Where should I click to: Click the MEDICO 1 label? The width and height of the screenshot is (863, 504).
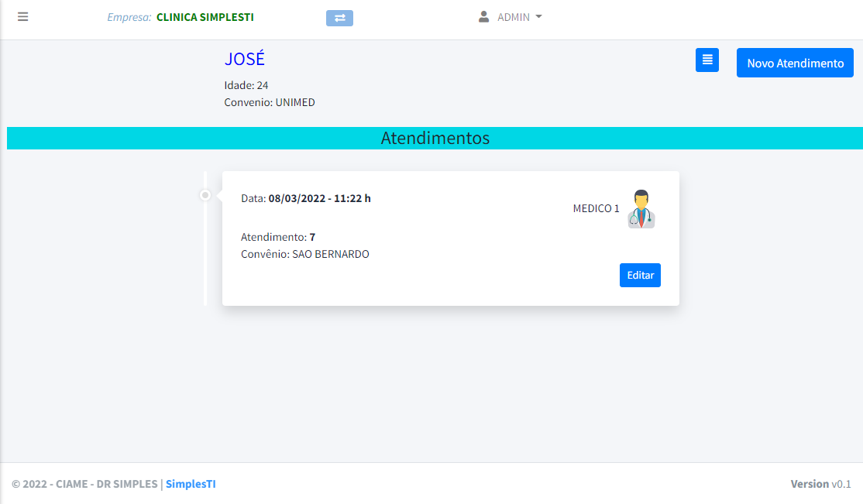tap(596, 208)
